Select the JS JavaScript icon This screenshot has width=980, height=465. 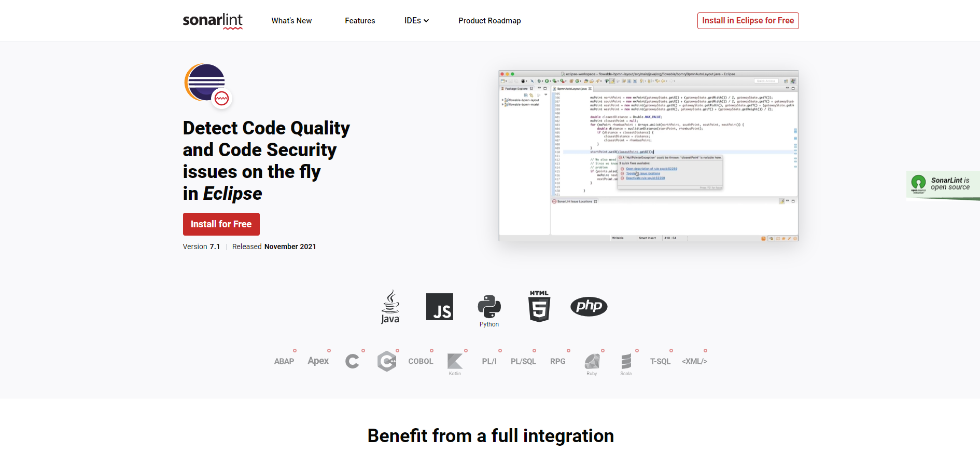(439, 307)
